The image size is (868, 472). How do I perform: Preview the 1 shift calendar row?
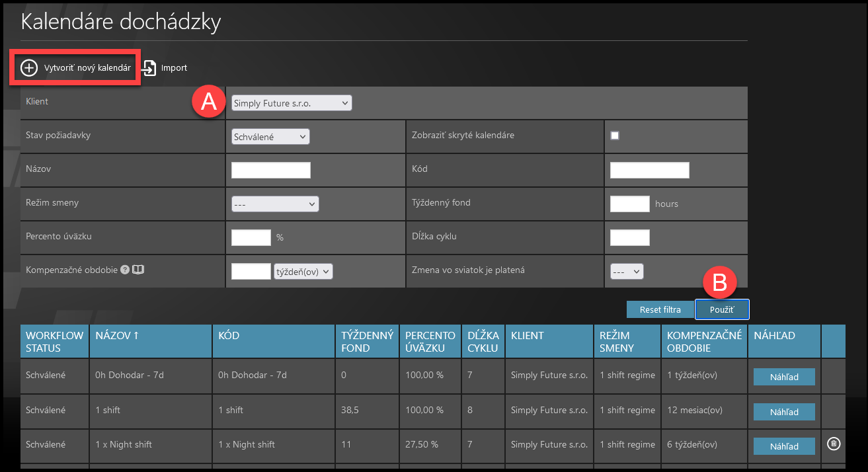(x=784, y=412)
